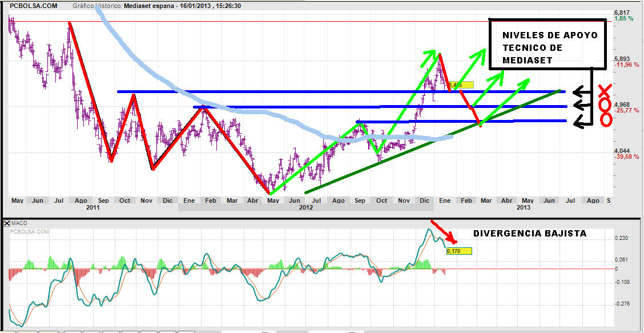The width and height of the screenshot is (644, 333).
Task: Click the PCBOLSA.COM title in top-left corner
Action: coord(32,5)
